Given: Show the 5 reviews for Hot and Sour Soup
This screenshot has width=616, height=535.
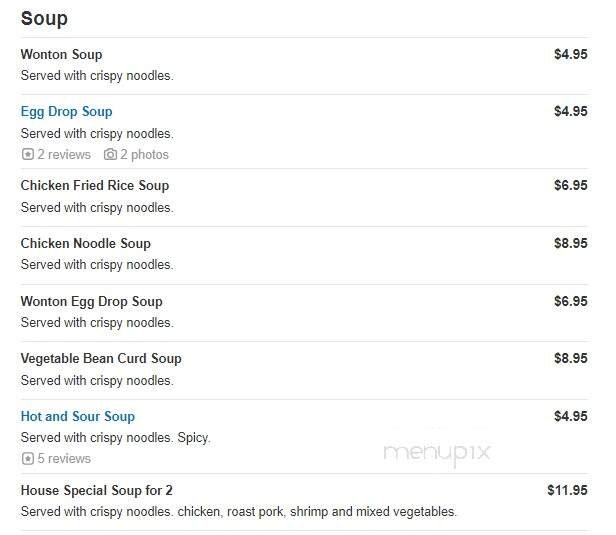Looking at the screenshot, I should (x=63, y=459).
